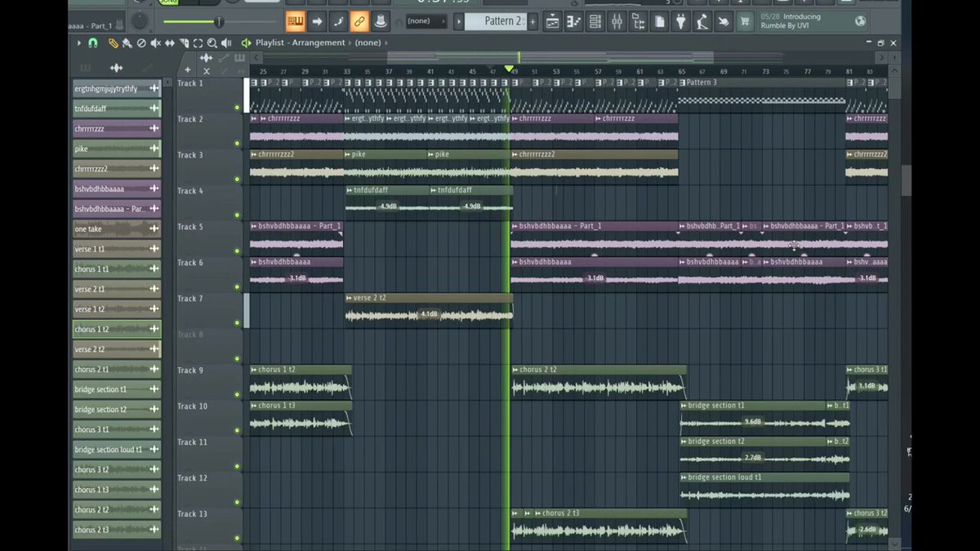980x551 pixels.
Task: Mute Track 6 using its green dot
Action: click(x=237, y=287)
